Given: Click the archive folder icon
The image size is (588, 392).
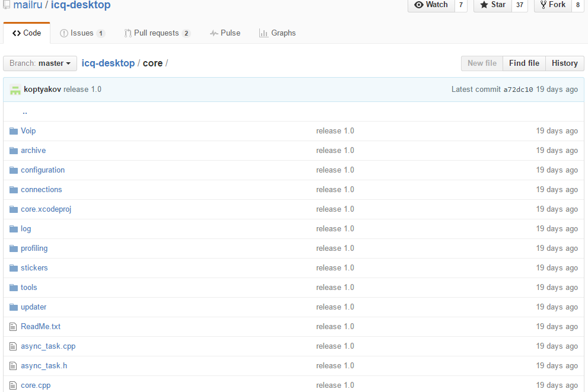Looking at the screenshot, I should [14, 150].
